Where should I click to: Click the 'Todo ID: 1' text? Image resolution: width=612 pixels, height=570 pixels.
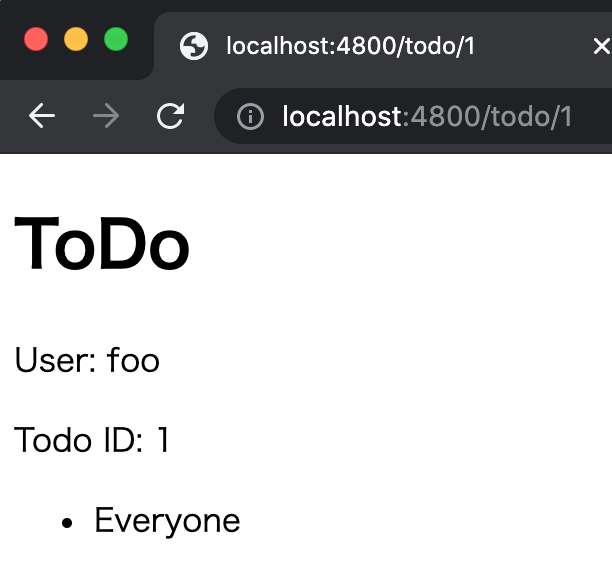(92, 440)
